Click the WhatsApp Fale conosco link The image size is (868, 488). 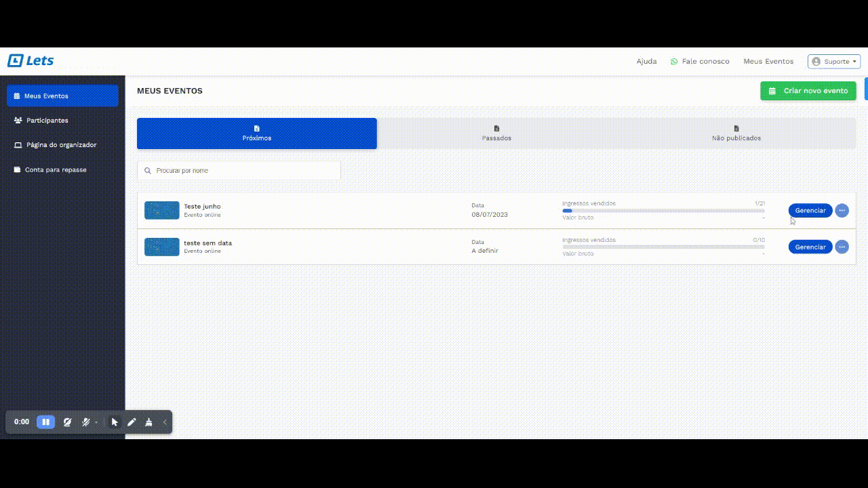(700, 62)
